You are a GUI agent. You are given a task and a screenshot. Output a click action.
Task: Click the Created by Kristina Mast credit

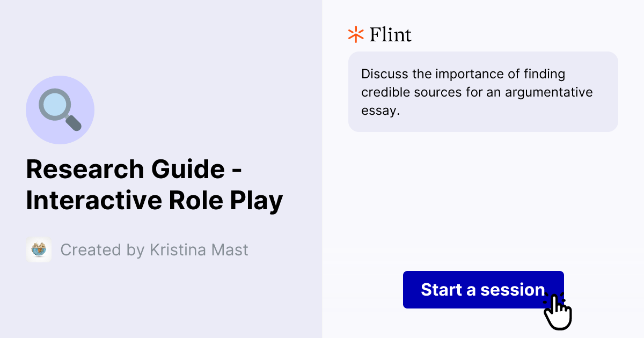pos(155,249)
